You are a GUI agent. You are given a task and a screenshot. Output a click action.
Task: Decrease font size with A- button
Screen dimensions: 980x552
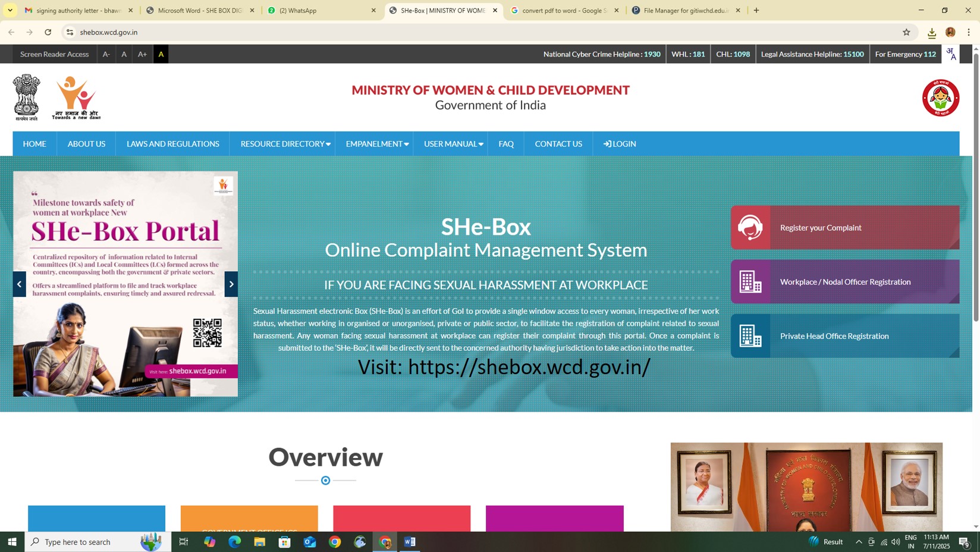(x=106, y=54)
